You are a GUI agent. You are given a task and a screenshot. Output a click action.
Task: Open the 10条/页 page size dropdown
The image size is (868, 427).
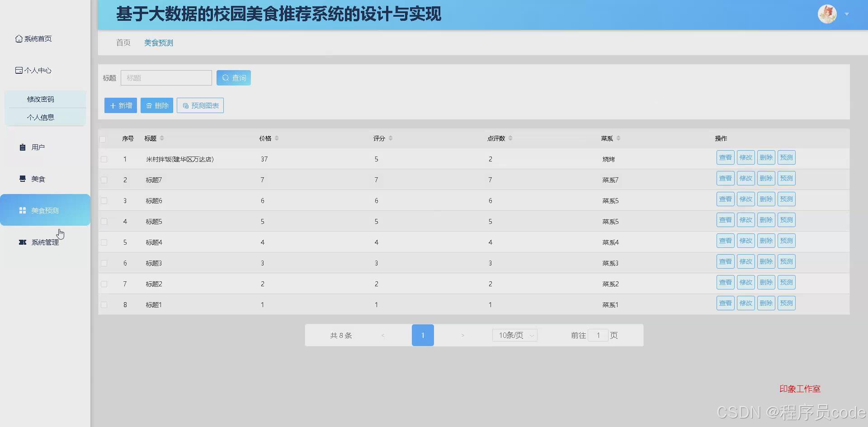(x=514, y=335)
